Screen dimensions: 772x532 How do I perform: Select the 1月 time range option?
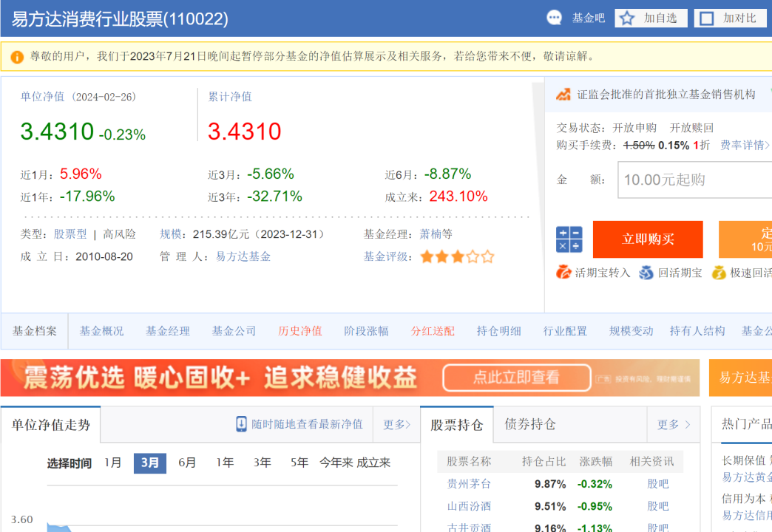pos(112,463)
